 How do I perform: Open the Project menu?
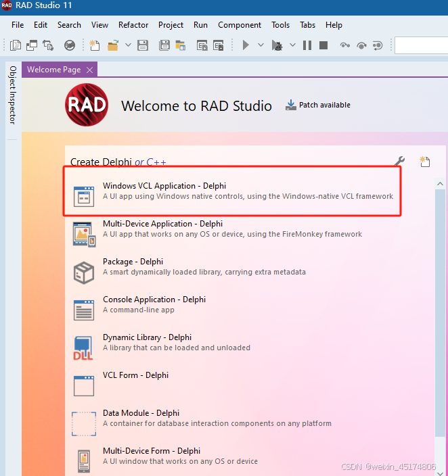coord(171,25)
